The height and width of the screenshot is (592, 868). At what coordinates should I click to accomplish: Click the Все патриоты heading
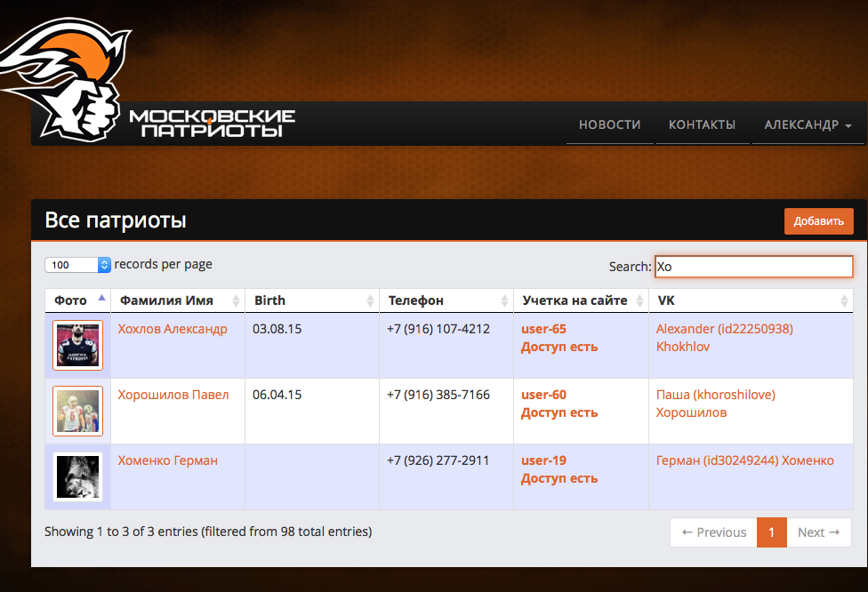tap(116, 220)
